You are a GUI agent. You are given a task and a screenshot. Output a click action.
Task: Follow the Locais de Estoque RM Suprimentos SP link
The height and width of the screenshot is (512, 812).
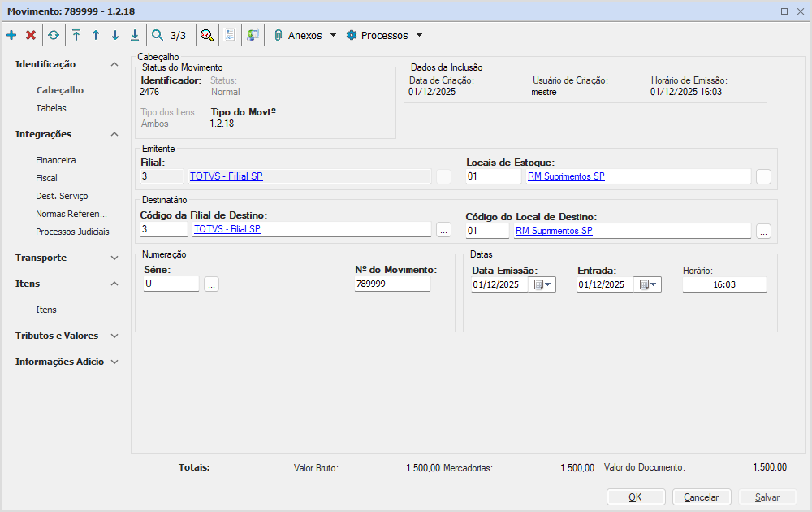tap(566, 176)
